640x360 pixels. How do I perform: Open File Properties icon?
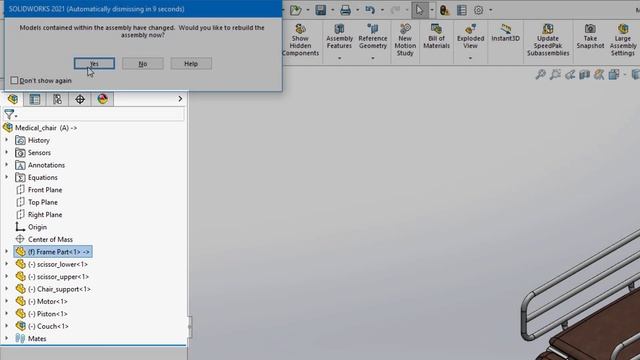click(x=462, y=10)
